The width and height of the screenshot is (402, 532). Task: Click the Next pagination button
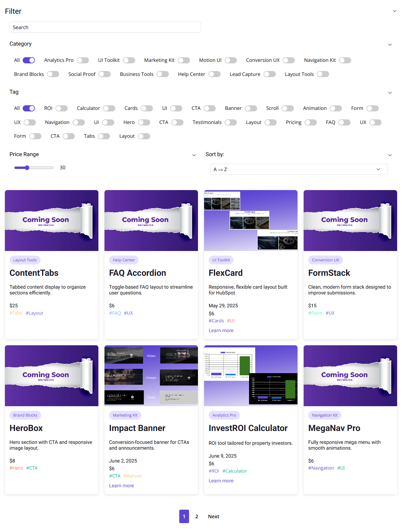[x=214, y=516]
